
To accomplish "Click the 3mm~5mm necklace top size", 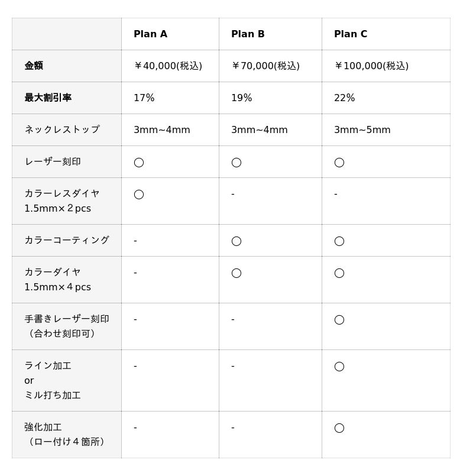I will (x=362, y=130).
